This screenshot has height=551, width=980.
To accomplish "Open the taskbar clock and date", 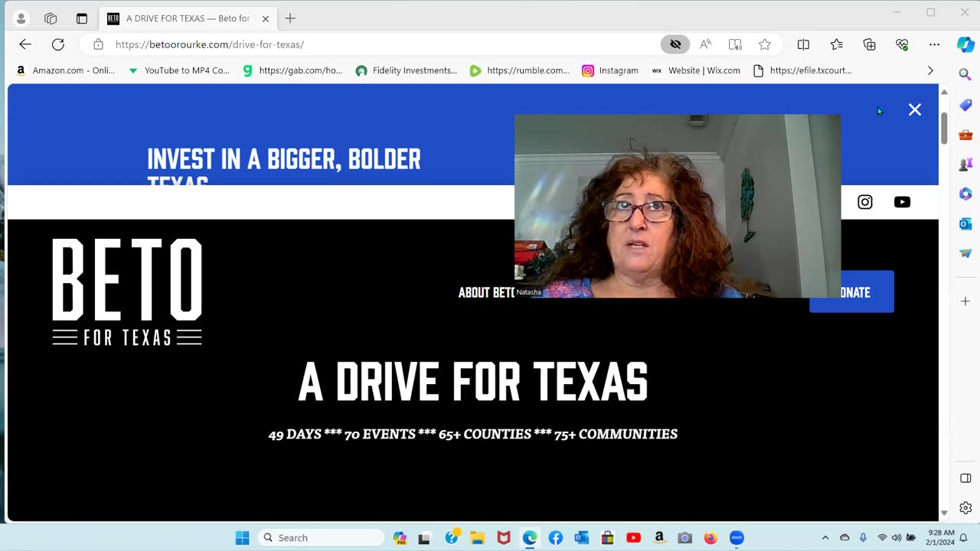I will [941, 538].
